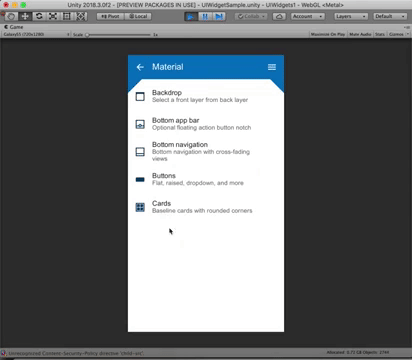Viewport: 412px width, 360px height.
Task: Toggle the Stats overlay
Action: pos(380,34)
